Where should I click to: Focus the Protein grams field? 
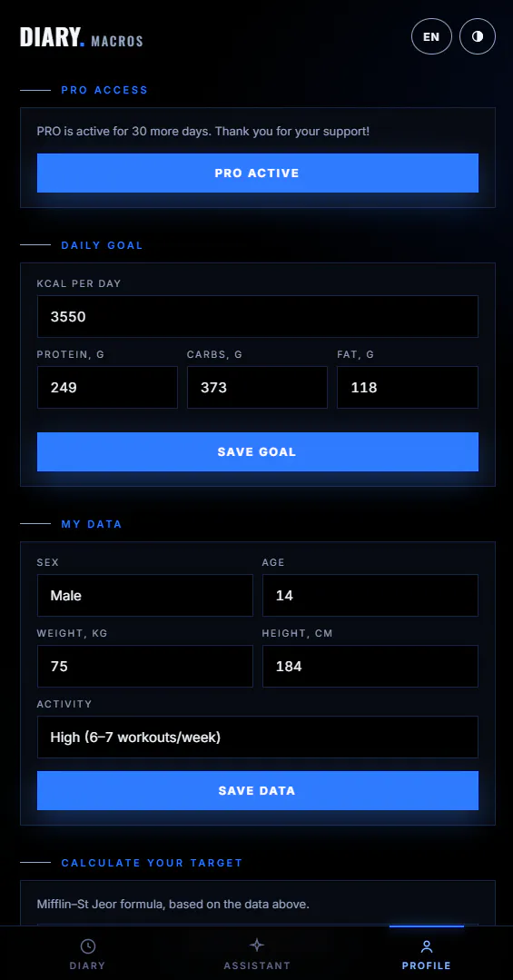(107, 388)
